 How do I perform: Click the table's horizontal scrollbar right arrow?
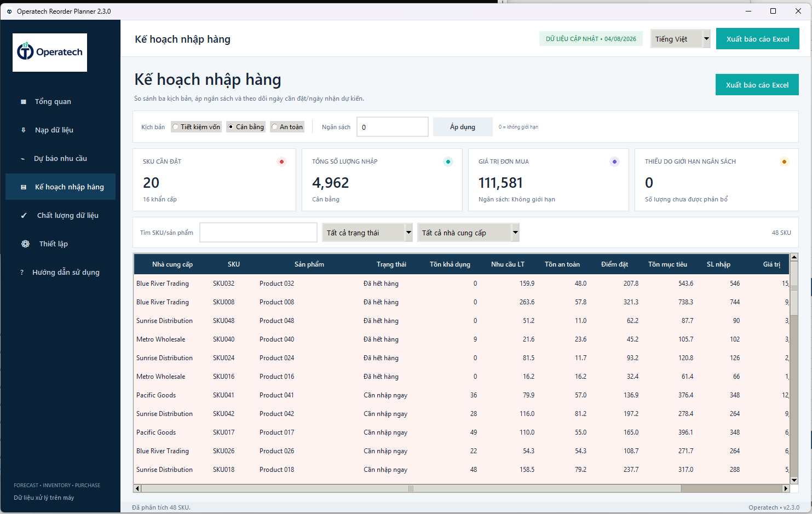(x=786, y=488)
